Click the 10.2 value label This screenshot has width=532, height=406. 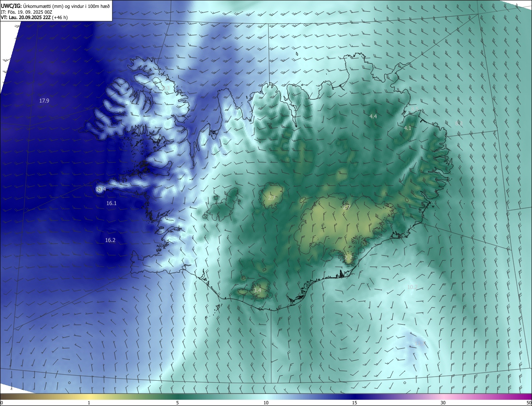(x=412, y=287)
